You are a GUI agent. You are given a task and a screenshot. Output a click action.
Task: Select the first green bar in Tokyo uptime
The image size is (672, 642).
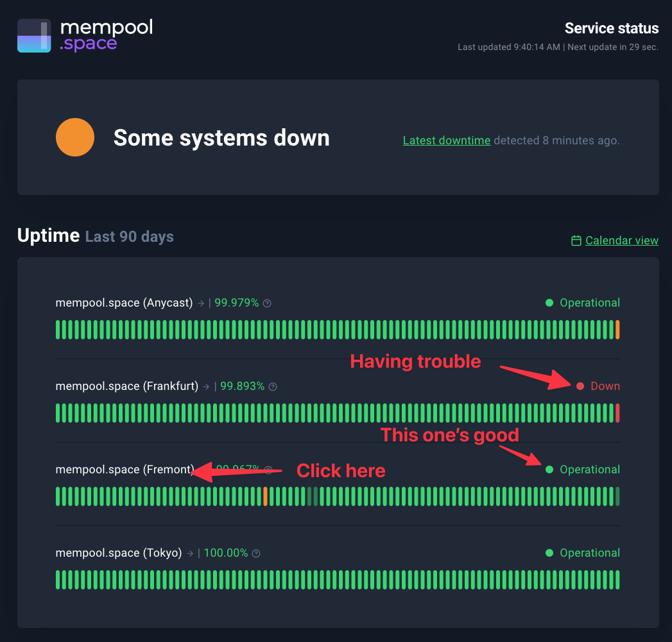coord(58,580)
